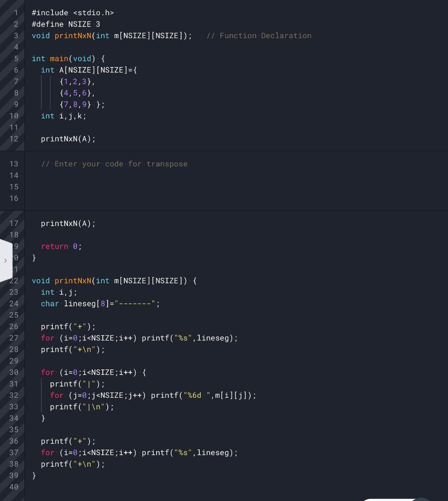Viewport: 448px width, 501px height.
Task: Click the char lineseg[8] declaration
Action: 100,304
